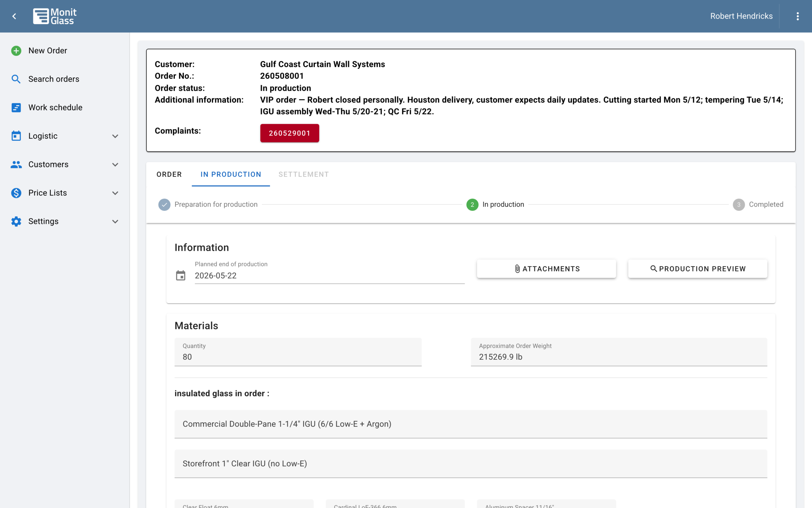Open the Monit Glass logo home

coord(55,16)
